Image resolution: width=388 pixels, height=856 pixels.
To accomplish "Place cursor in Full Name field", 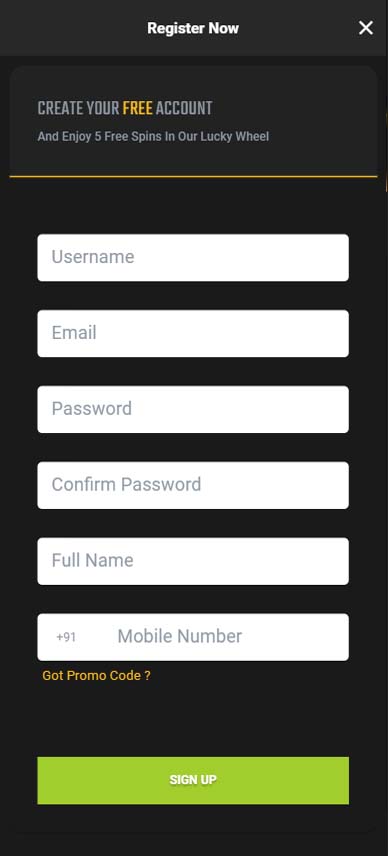I will [193, 561].
